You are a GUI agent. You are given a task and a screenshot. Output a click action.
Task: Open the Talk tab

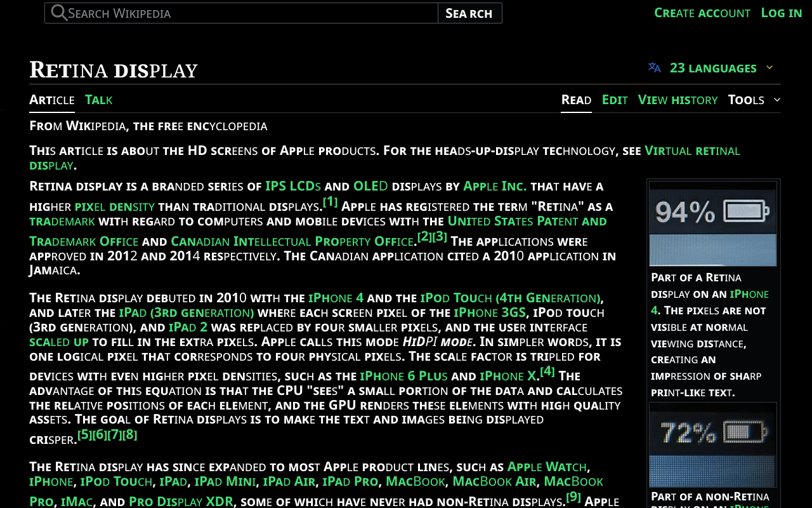tap(99, 100)
